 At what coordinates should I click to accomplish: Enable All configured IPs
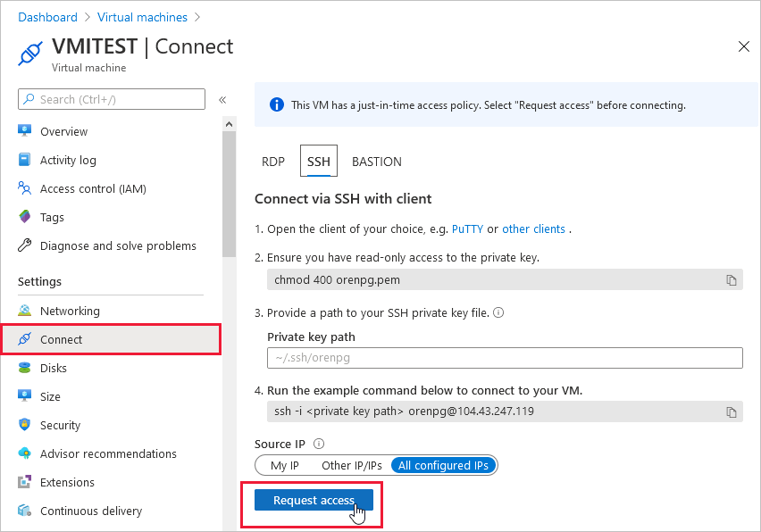tap(443, 465)
